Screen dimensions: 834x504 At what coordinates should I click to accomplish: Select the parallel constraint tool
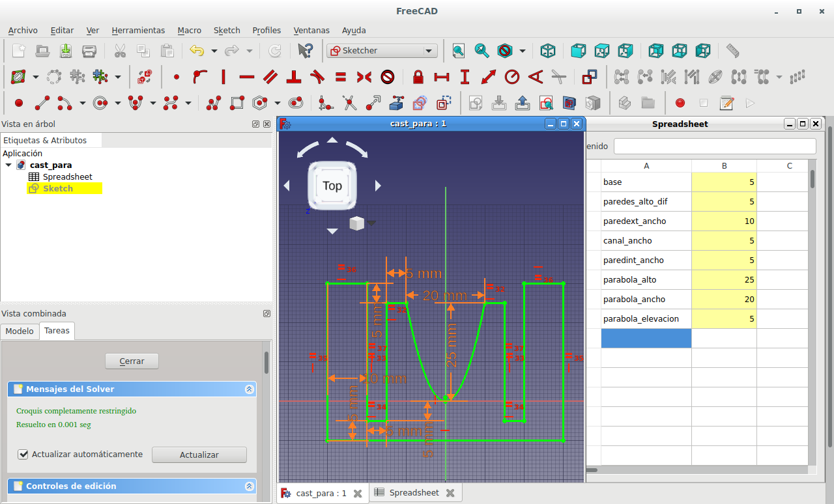270,77
